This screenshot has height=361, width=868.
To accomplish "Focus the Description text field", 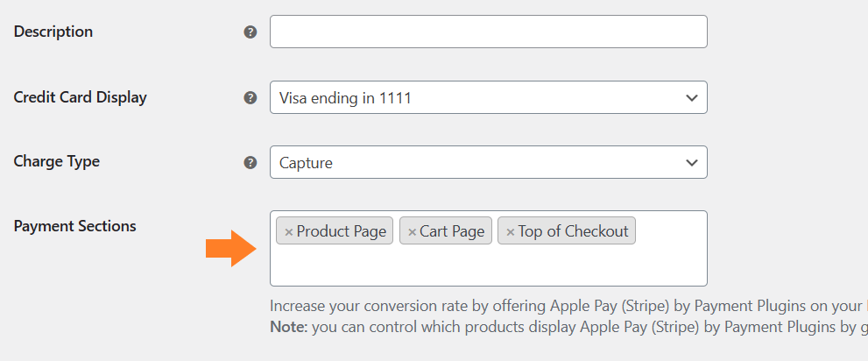I will [x=488, y=32].
